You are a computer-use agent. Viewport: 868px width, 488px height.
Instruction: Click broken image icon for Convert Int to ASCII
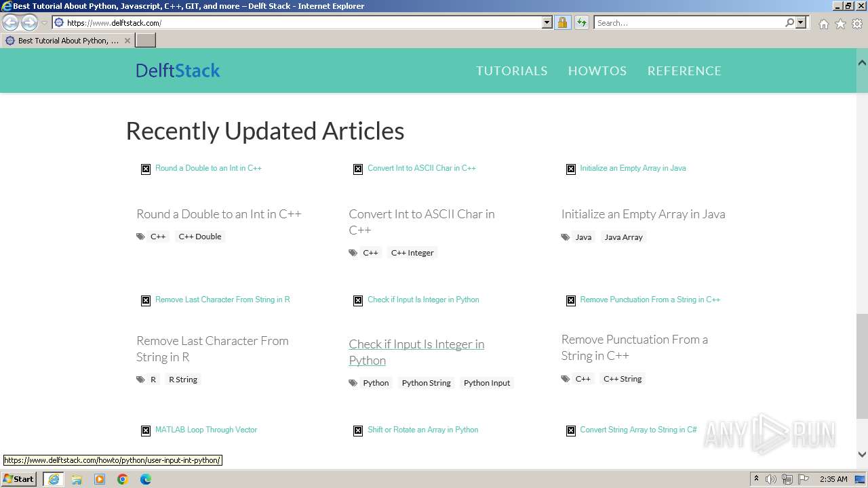pos(358,169)
